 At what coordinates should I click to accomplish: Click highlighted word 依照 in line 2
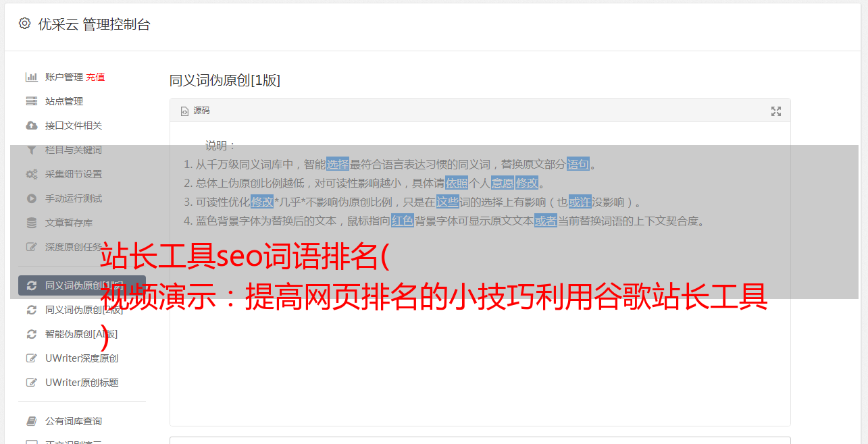click(x=457, y=183)
